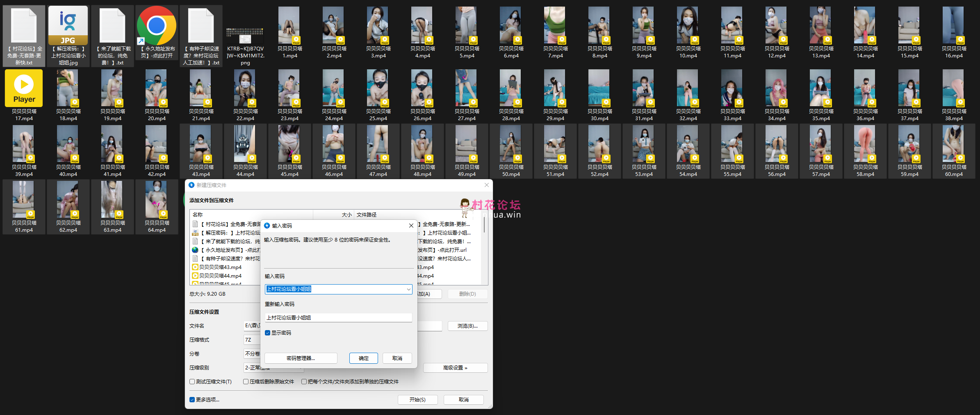Select the KTRB png image file icon

click(x=245, y=36)
